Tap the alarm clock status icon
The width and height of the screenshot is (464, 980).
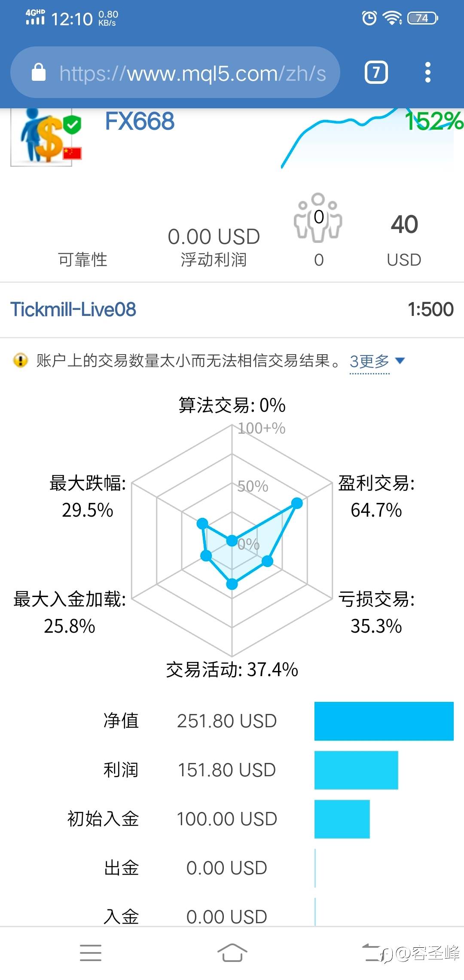click(x=369, y=18)
